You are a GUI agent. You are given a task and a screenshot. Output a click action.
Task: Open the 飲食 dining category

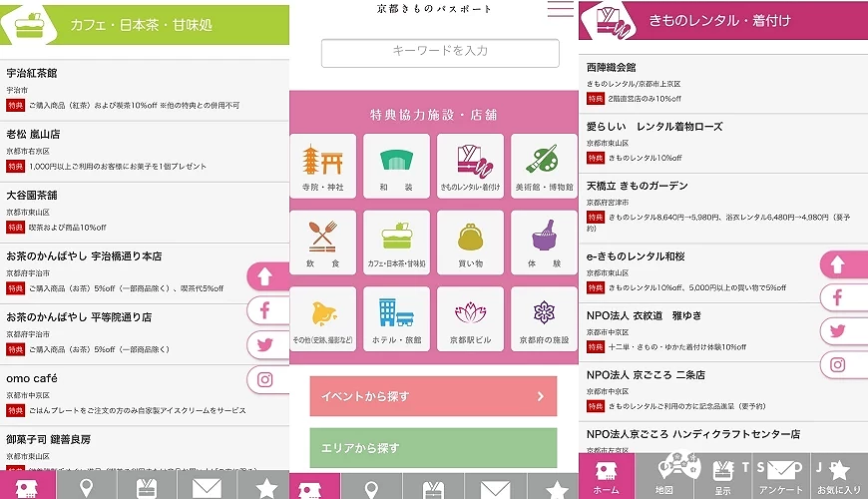click(x=322, y=243)
